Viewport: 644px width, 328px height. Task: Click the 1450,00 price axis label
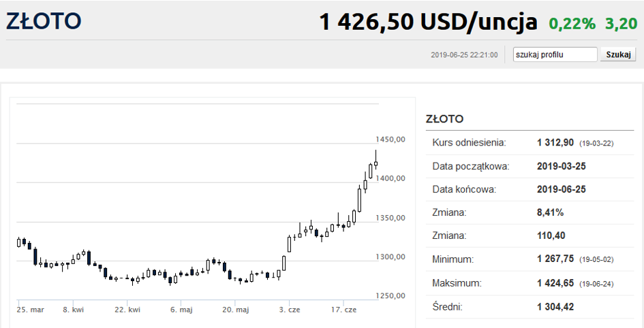pyautogui.click(x=390, y=140)
